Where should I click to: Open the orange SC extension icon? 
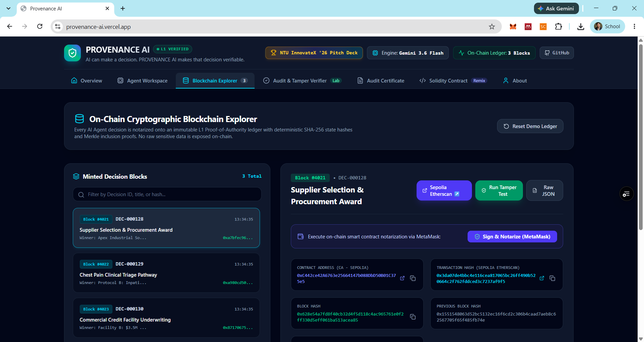tap(543, 26)
